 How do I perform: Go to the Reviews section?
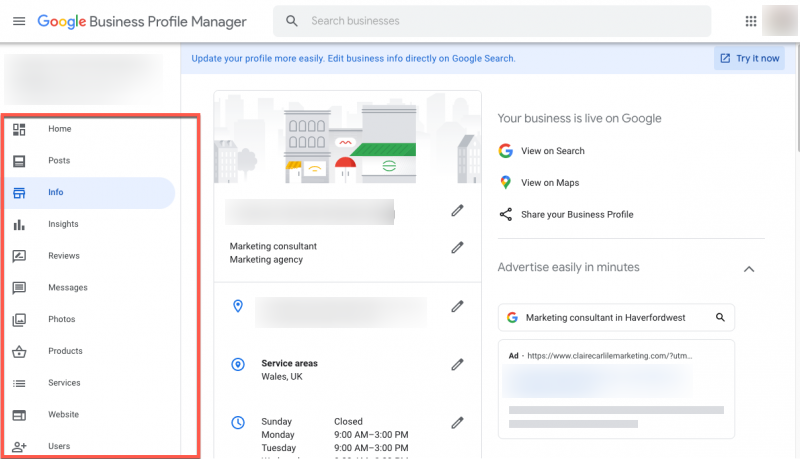[x=64, y=256]
